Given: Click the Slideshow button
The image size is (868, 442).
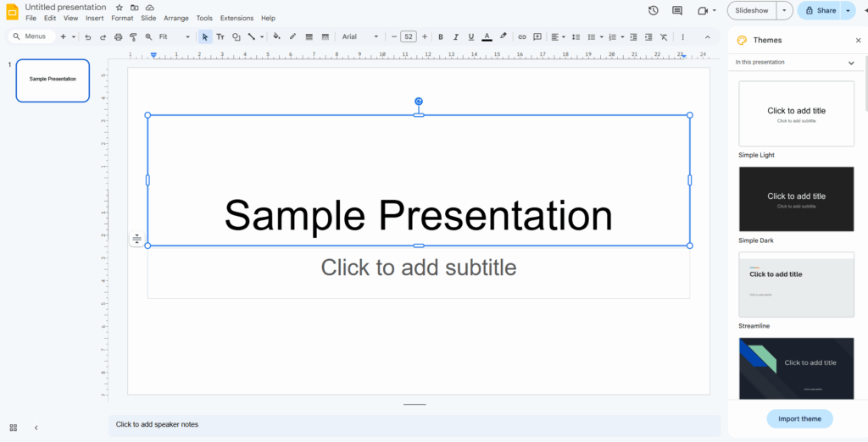Looking at the screenshot, I should [752, 10].
